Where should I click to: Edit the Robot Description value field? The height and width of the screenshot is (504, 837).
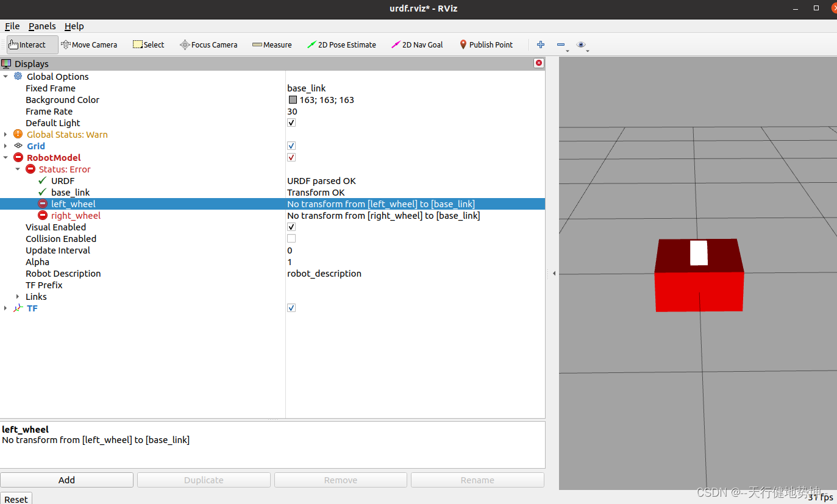[415, 274]
